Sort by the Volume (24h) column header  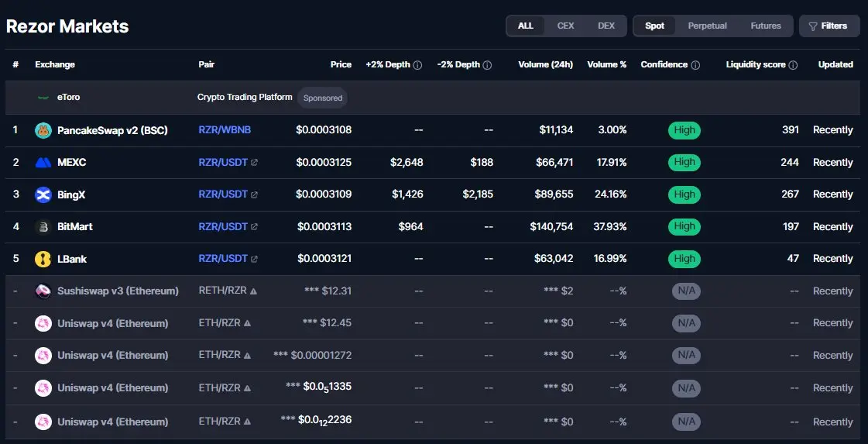click(545, 65)
